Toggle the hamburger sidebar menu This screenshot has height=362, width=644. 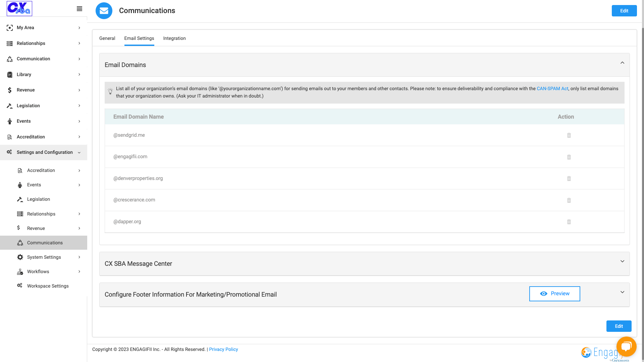(x=79, y=9)
